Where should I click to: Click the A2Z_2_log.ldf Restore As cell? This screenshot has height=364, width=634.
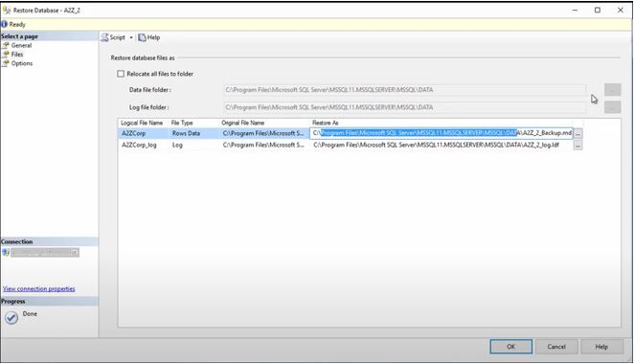[x=442, y=145]
